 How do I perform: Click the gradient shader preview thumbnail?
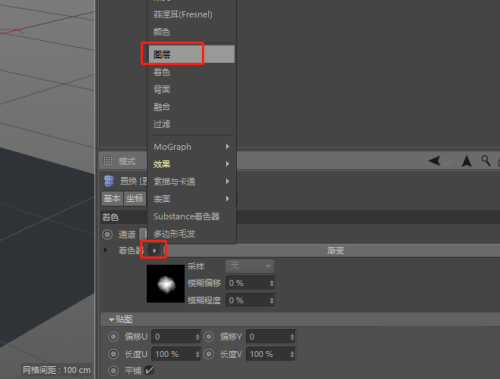tap(166, 284)
